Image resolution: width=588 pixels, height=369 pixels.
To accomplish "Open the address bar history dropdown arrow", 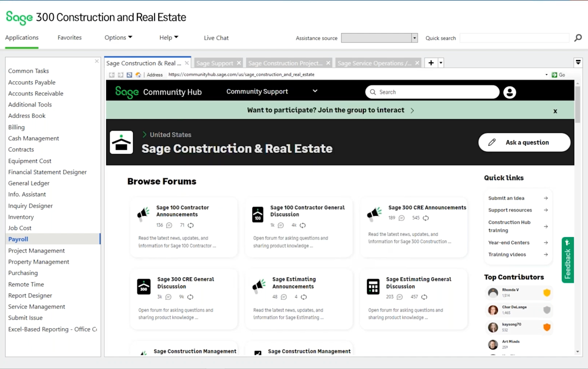I will (546, 75).
